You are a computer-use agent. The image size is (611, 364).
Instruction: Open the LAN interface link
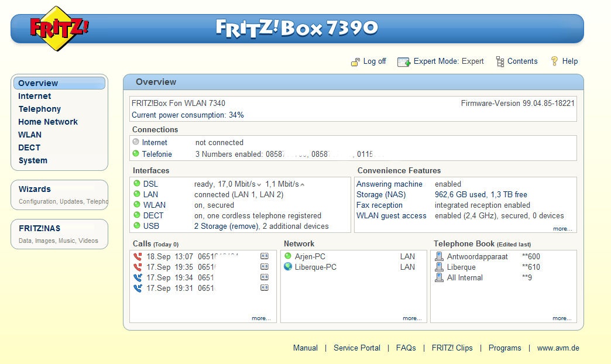pyautogui.click(x=150, y=194)
